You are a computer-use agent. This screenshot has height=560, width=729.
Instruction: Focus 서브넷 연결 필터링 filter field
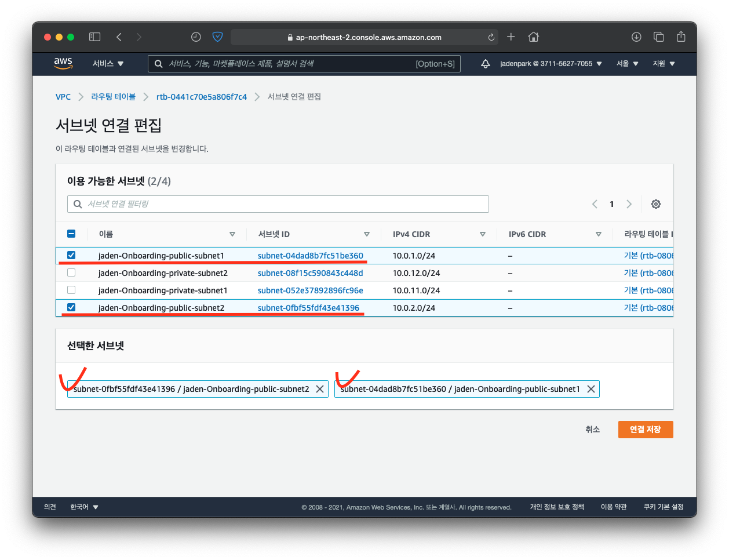[x=278, y=204]
